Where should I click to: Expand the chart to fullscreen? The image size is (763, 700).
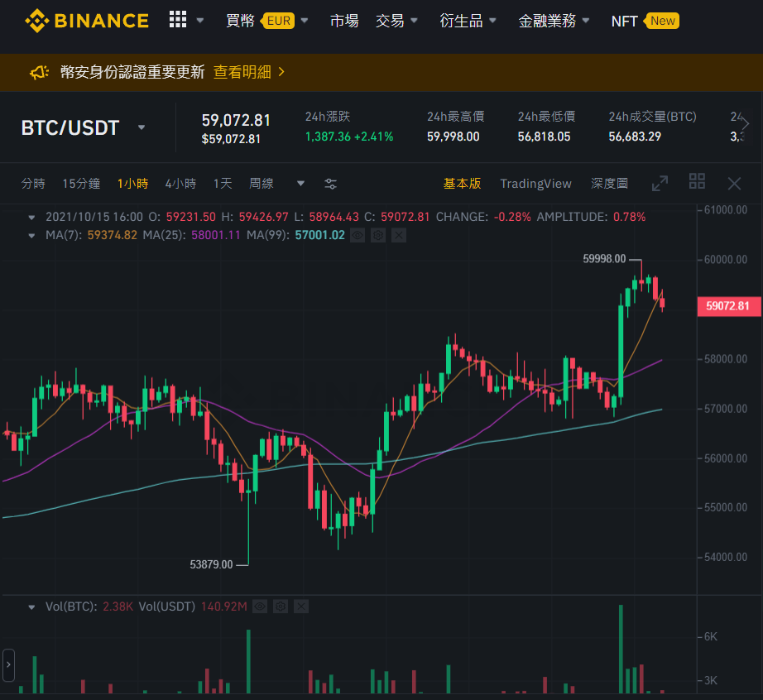click(x=660, y=184)
